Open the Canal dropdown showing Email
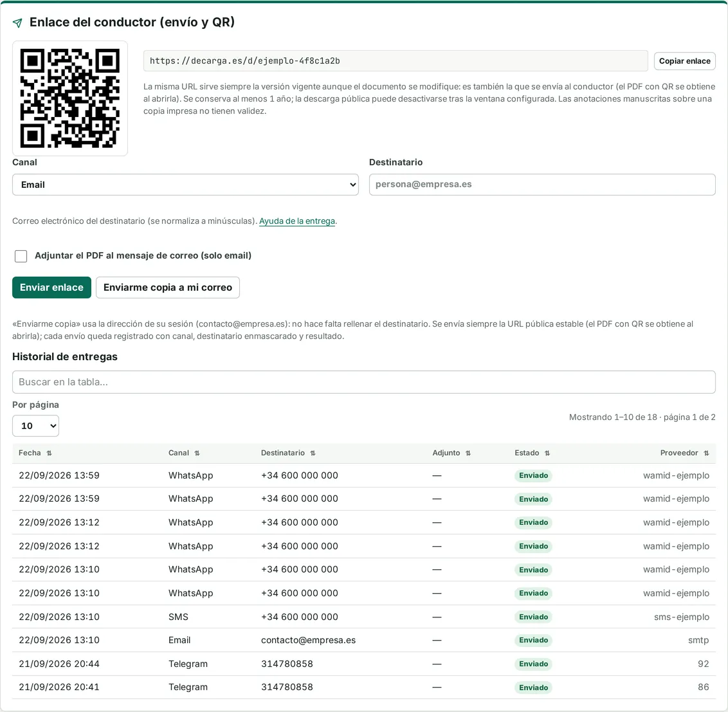This screenshot has height=712, width=728. (x=185, y=185)
